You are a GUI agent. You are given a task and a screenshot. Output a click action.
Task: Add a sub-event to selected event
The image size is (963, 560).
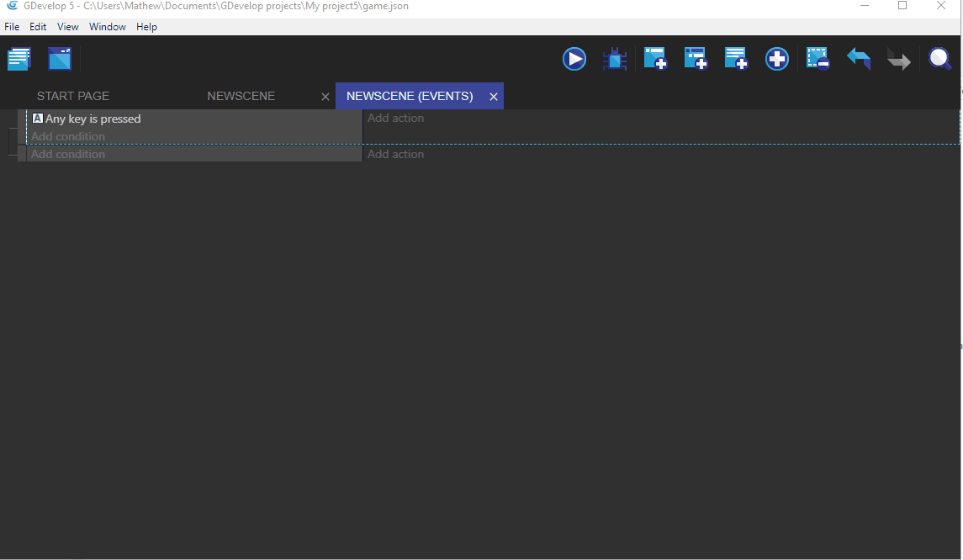(696, 58)
